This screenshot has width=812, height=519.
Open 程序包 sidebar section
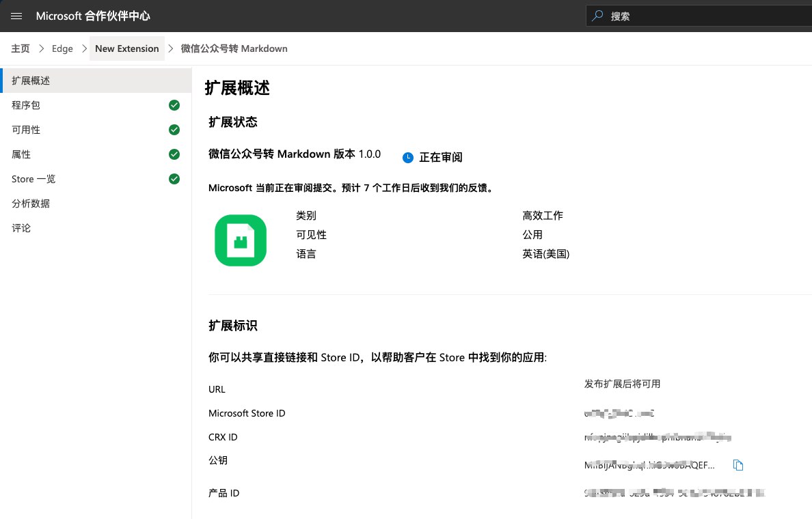26,105
